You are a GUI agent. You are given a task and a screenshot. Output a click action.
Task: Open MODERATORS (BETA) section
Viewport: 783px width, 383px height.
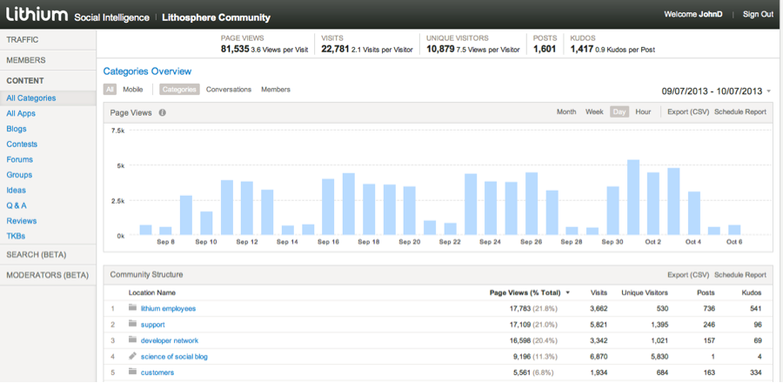tap(48, 275)
